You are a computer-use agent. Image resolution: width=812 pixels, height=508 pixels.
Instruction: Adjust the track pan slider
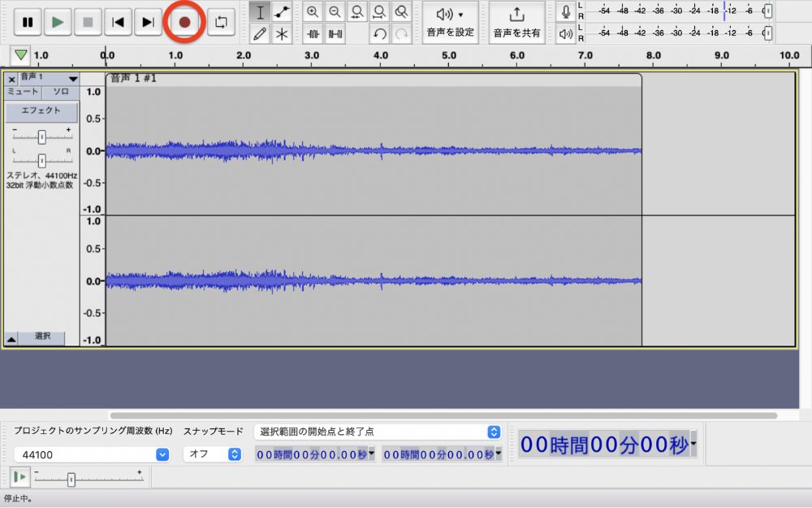(x=42, y=160)
